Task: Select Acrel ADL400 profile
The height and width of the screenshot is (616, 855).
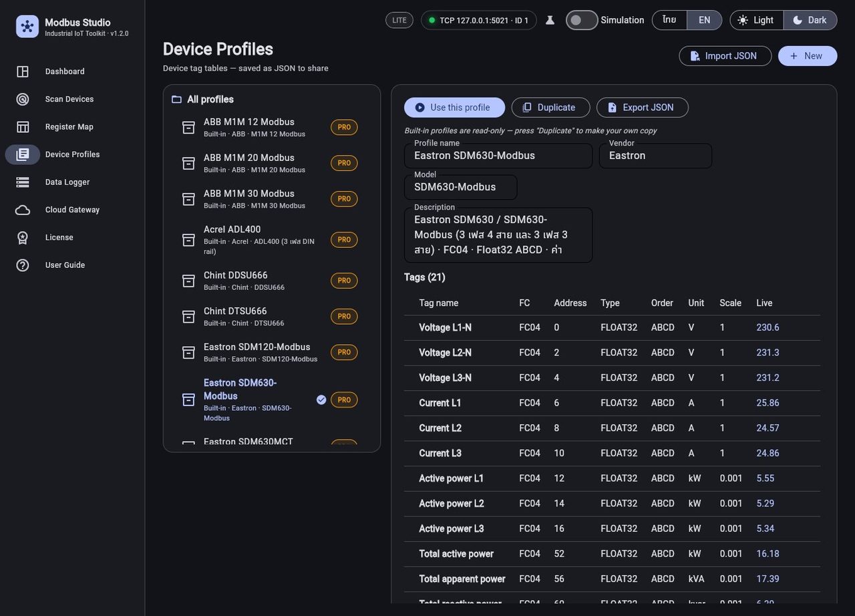Action: click(271, 239)
